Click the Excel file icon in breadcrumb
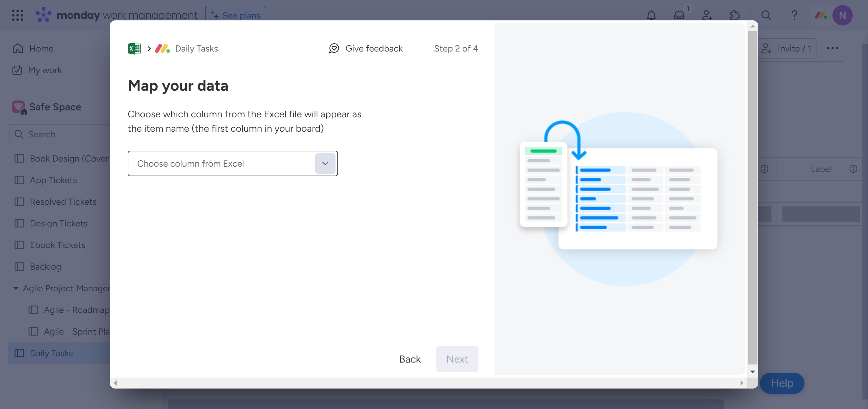This screenshot has height=409, width=868. click(x=134, y=49)
